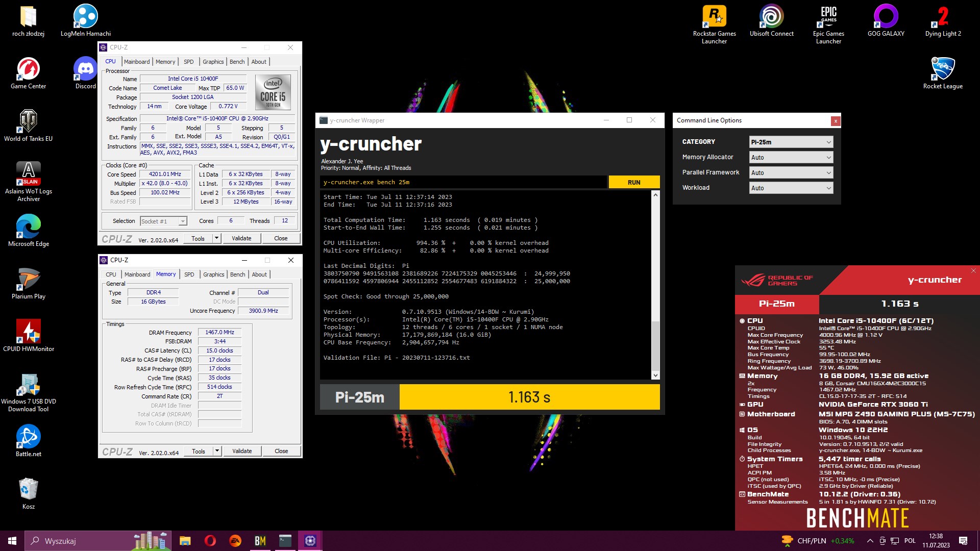Open the Kosz recycle bin

click(28, 493)
